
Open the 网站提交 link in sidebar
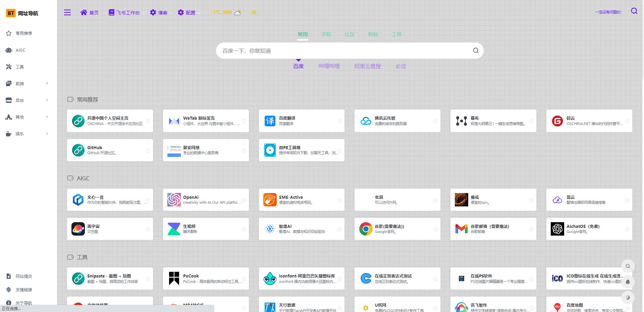23,276
